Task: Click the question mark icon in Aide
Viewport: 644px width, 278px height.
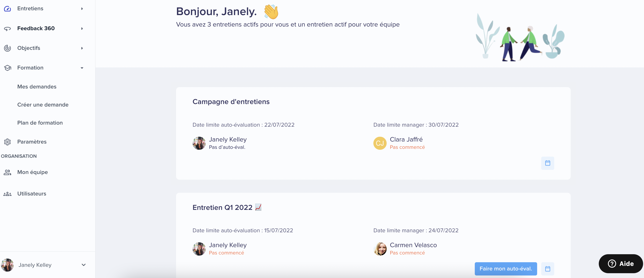Action: [x=612, y=264]
